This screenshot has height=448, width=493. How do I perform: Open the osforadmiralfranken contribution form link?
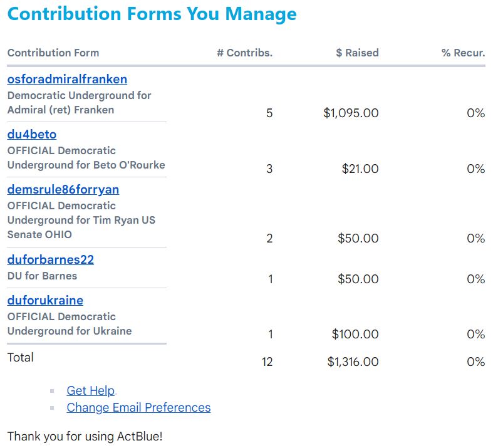pos(67,80)
